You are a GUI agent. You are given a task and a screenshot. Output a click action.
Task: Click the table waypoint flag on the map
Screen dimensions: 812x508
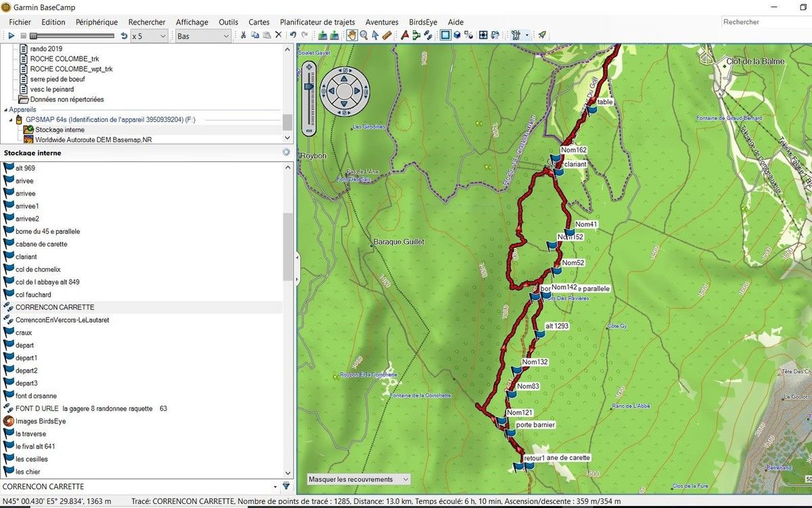coord(593,111)
